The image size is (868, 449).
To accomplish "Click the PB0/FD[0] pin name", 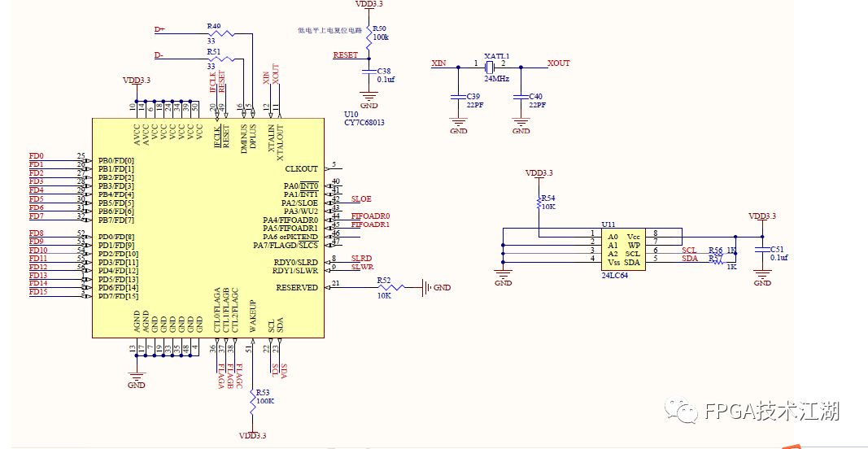I will 116,160.
